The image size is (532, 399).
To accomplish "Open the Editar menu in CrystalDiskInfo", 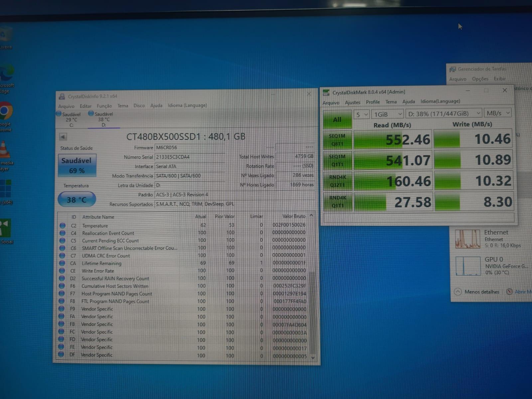I will [85, 106].
